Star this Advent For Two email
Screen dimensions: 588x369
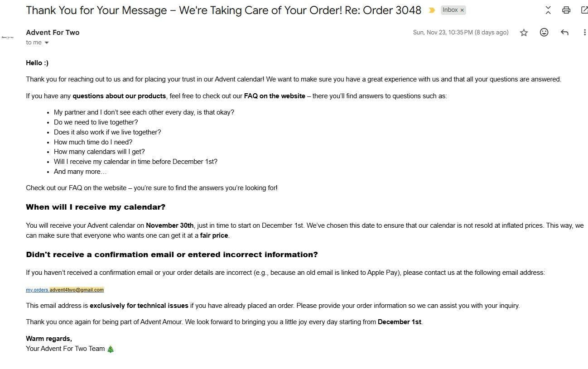[524, 33]
